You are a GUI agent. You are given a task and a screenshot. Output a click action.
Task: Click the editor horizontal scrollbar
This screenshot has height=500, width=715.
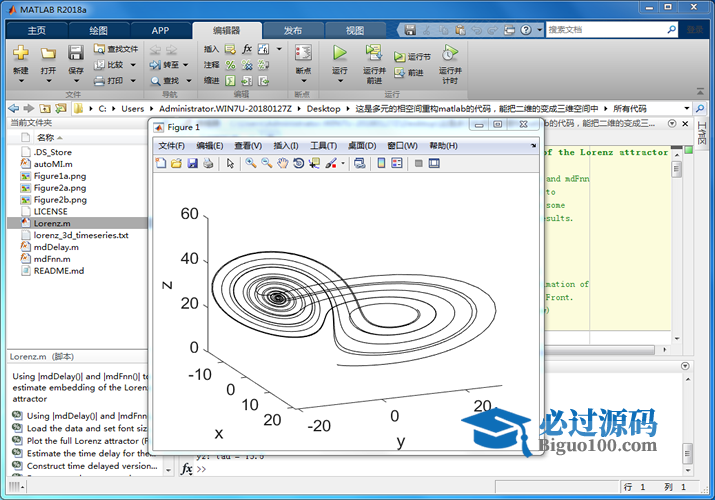coord(600,350)
